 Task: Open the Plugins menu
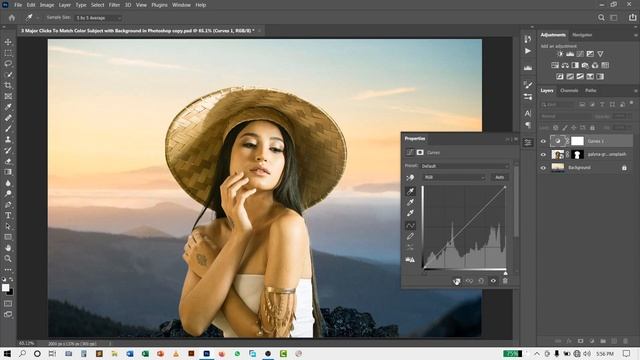click(x=159, y=5)
